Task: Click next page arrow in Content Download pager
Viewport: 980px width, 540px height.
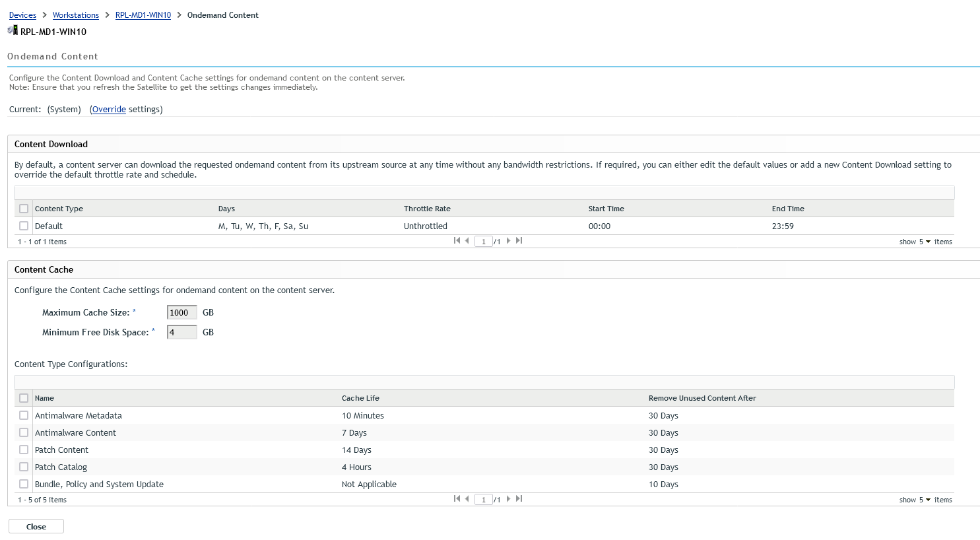Action: click(x=508, y=241)
